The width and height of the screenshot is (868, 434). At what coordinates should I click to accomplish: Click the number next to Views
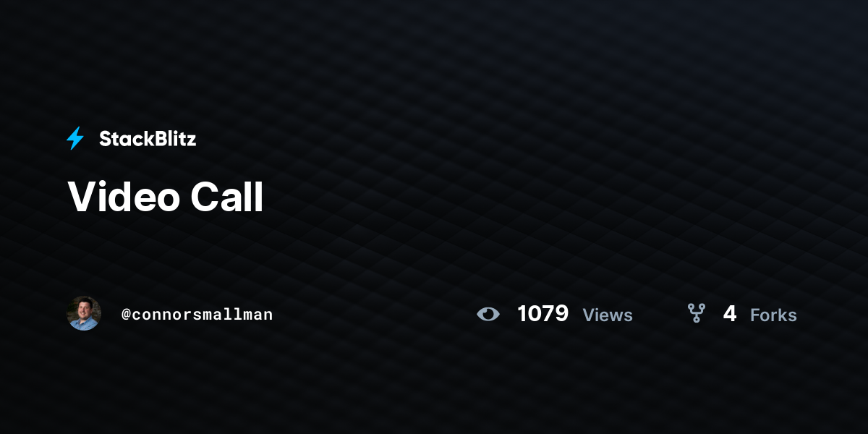tap(542, 314)
